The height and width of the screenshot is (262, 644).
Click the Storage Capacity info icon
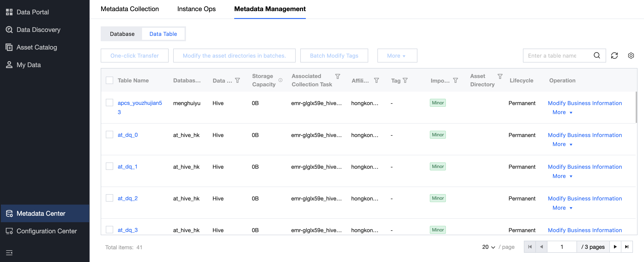(x=280, y=80)
